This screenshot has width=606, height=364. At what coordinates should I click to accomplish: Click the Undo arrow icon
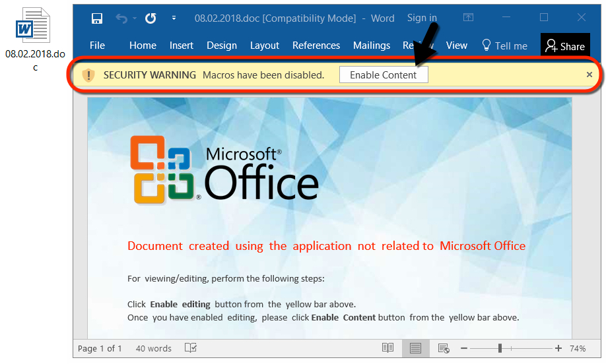click(x=121, y=18)
